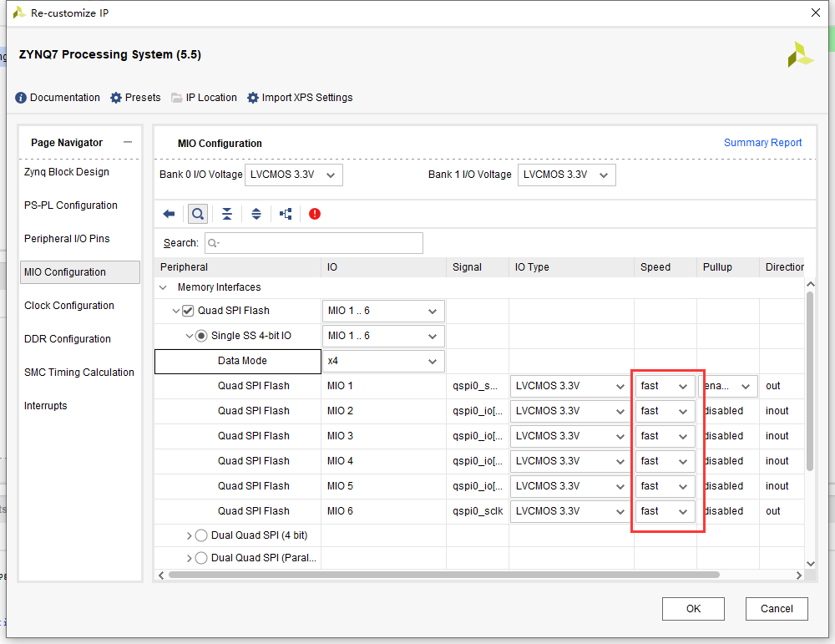Click the horizontal scrollbar thumb
The width and height of the screenshot is (835, 644).
pos(444,575)
